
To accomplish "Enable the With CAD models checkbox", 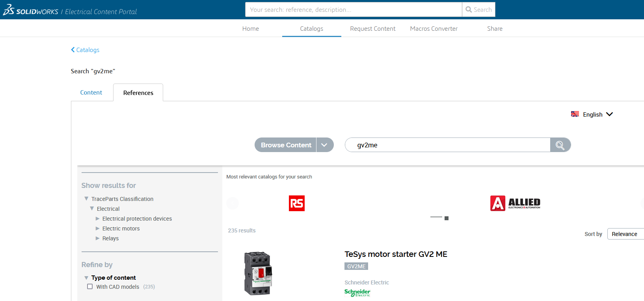I will pyautogui.click(x=90, y=287).
